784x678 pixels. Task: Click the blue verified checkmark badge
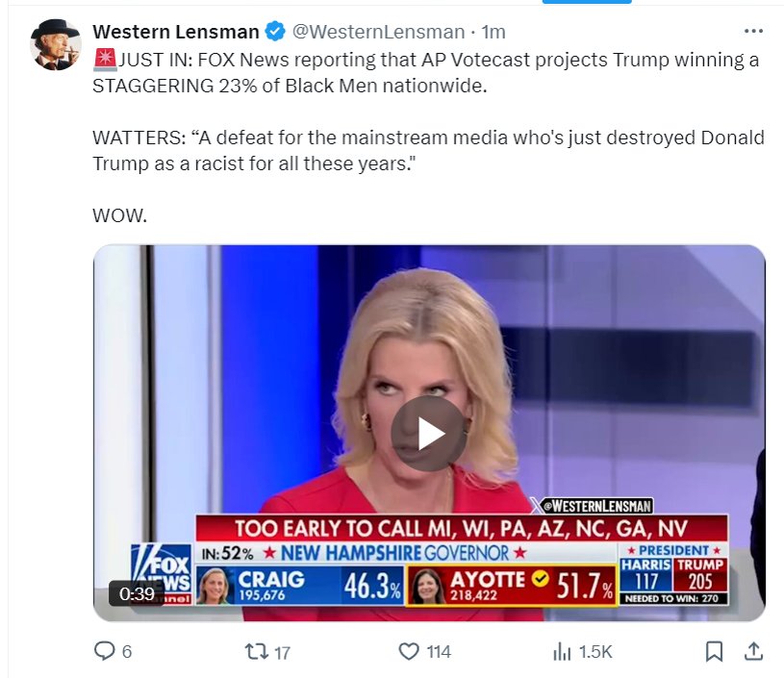[275, 32]
